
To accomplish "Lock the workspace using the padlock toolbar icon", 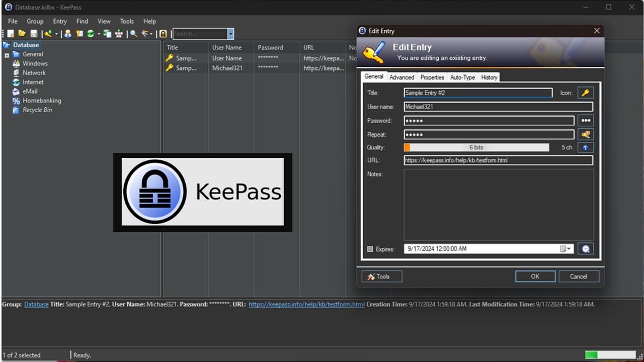I will coord(162,34).
